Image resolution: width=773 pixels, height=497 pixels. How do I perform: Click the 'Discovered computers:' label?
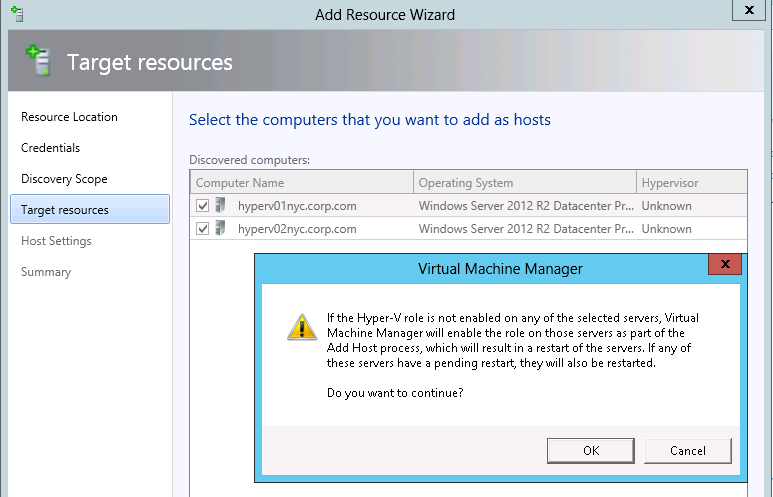coord(249,160)
